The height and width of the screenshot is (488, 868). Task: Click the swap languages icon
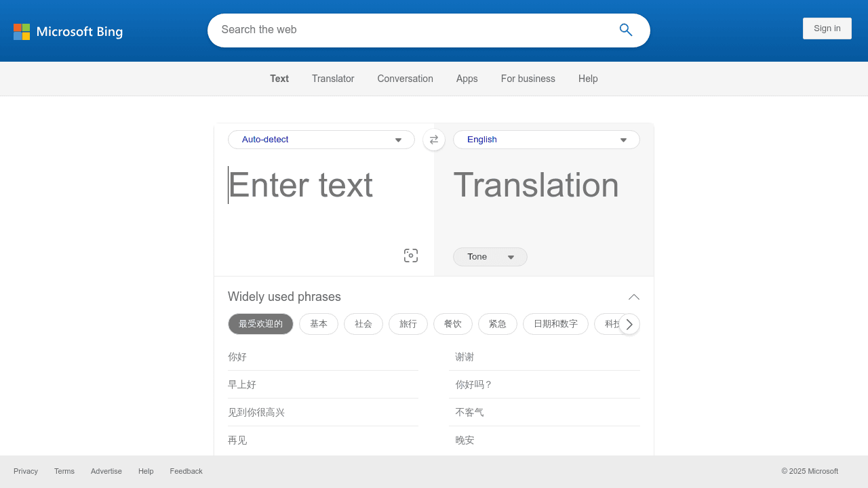click(434, 140)
